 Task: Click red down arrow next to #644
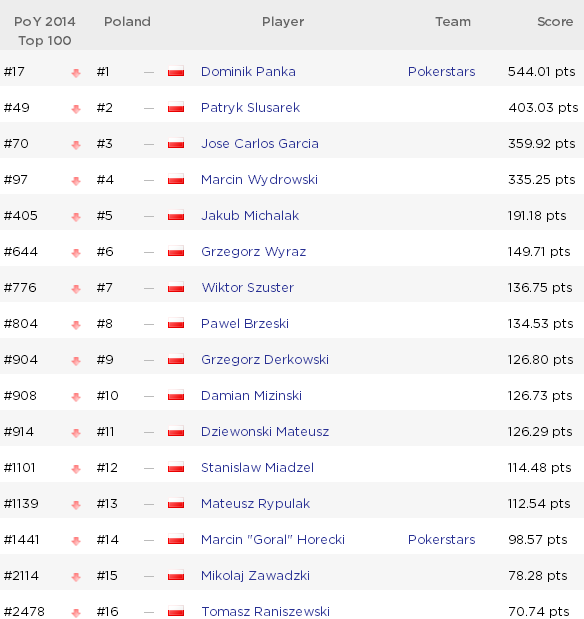click(x=76, y=253)
